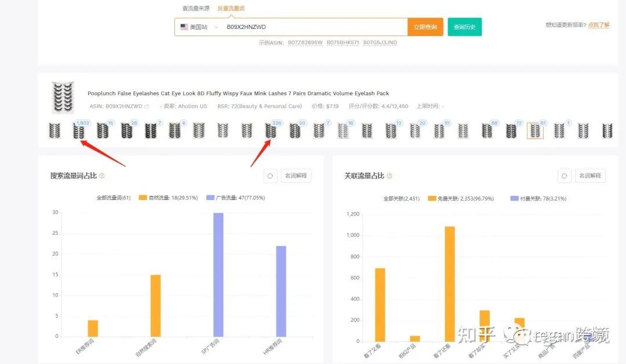Click the ASIN input field with B09X2HNZWD
The width and height of the screenshot is (626, 364).
[x=315, y=27]
